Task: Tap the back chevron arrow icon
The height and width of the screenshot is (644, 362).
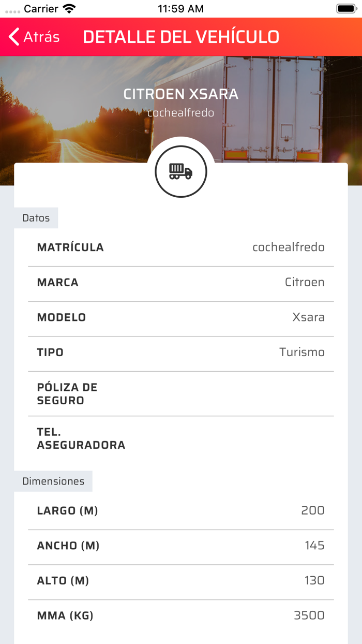Action: (12, 37)
